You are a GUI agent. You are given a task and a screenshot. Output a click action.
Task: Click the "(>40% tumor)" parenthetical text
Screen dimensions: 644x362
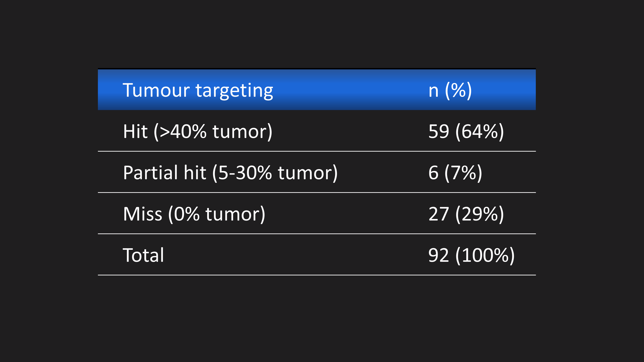coord(213,131)
